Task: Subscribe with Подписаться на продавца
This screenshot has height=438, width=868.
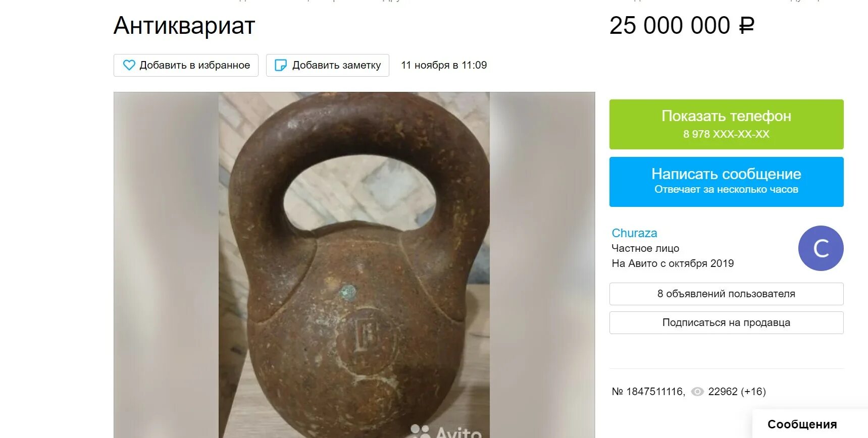Action: (x=726, y=322)
